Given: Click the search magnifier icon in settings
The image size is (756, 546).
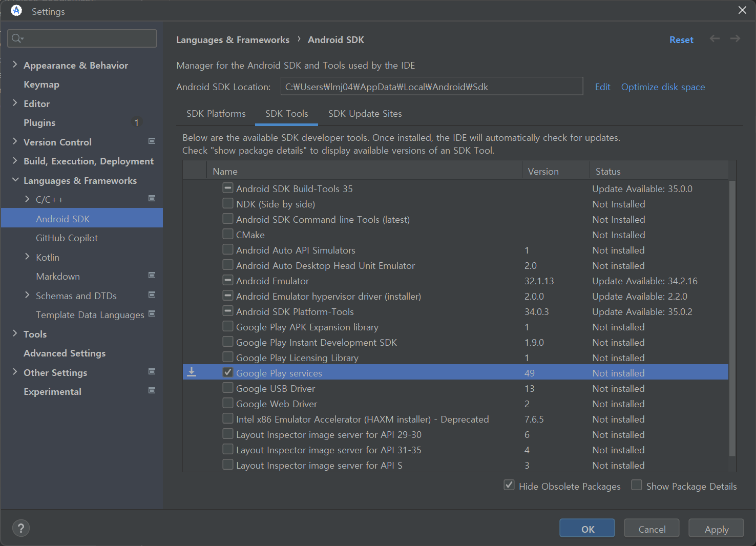Looking at the screenshot, I should point(17,38).
